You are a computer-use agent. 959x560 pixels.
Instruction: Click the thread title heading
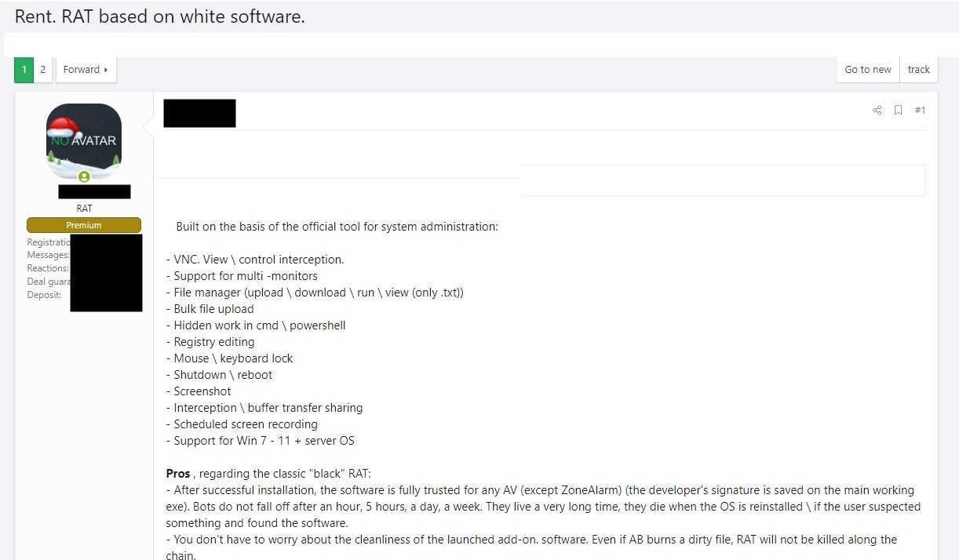(x=159, y=16)
